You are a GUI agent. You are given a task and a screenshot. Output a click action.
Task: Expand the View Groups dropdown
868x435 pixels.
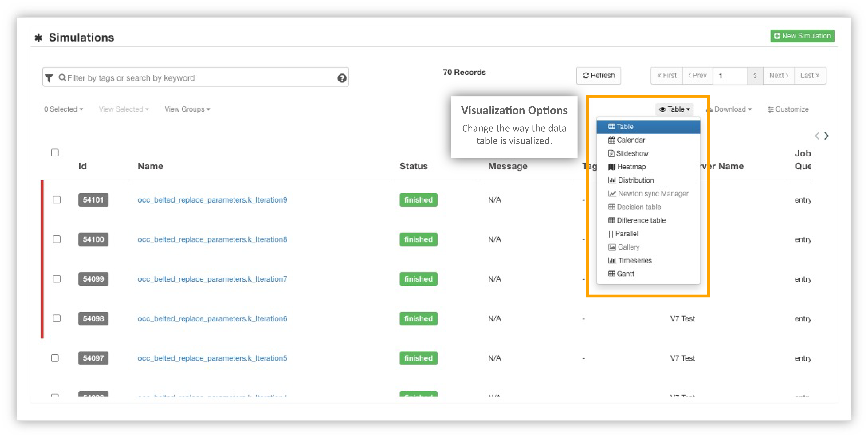187,109
